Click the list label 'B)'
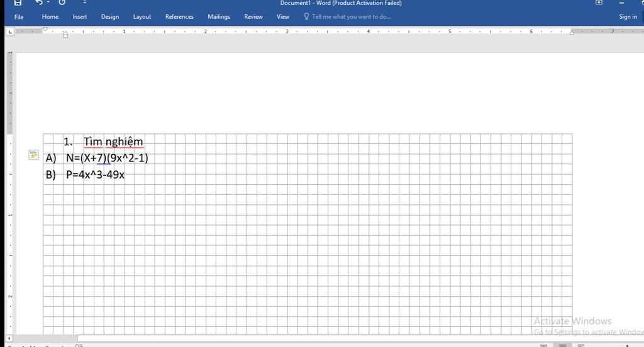644x347 pixels. pos(51,175)
